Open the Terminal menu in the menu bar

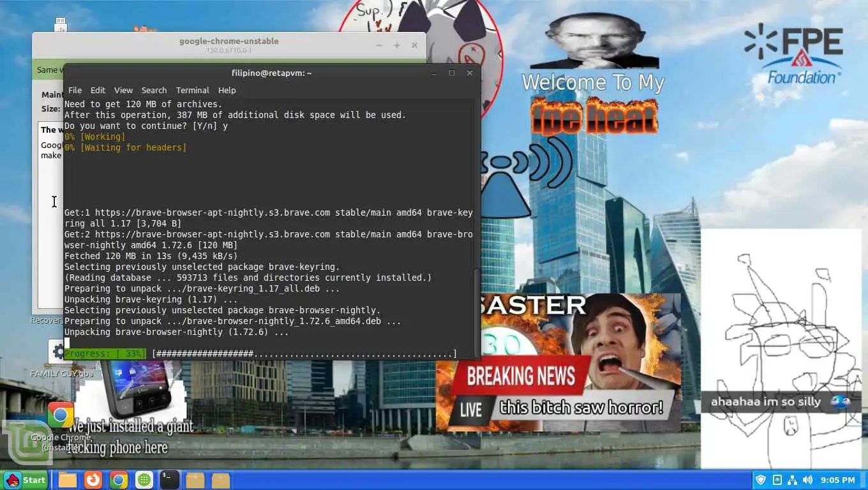(x=193, y=90)
